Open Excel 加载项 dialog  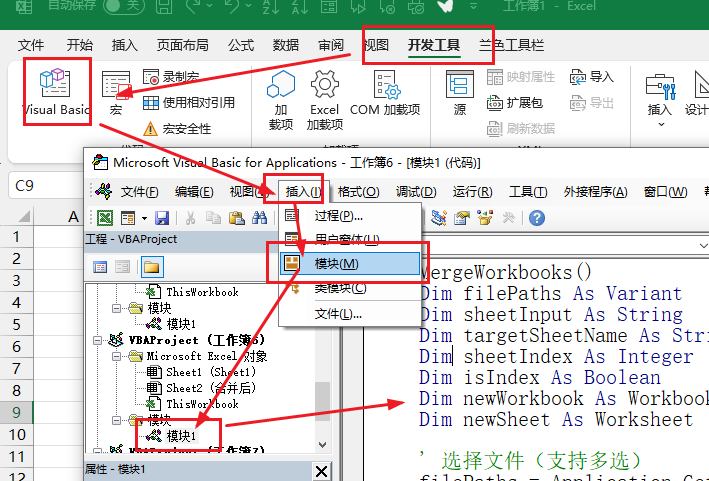[324, 100]
